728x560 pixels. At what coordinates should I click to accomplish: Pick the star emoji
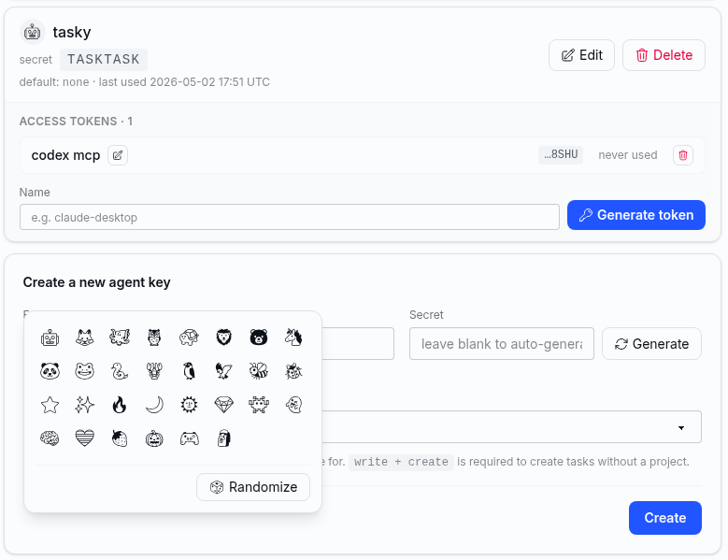click(50, 405)
